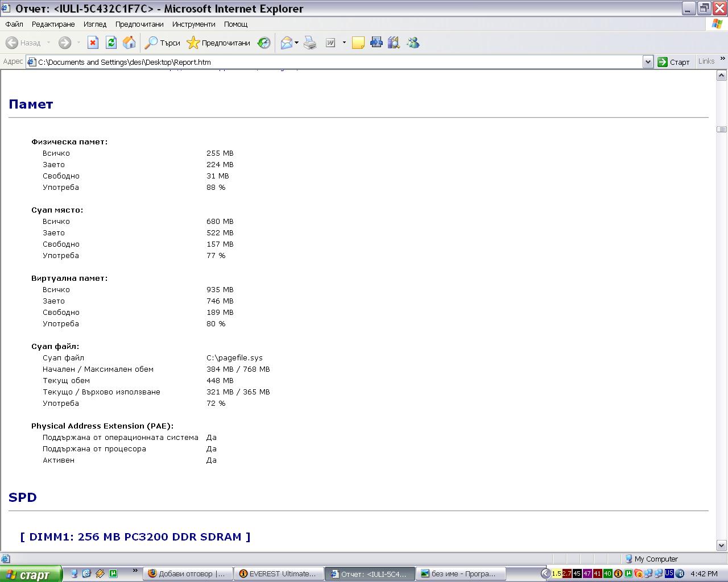Expand the address bar dropdown
Screen dimensions: 728x582
(647, 62)
